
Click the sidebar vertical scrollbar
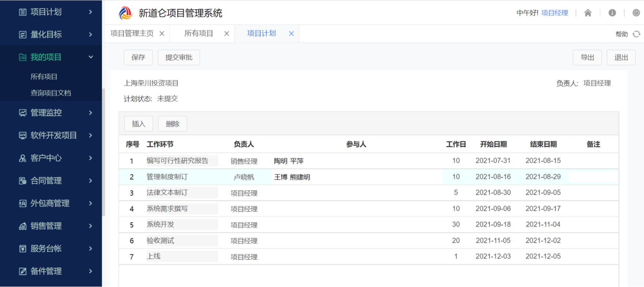tap(104, 152)
